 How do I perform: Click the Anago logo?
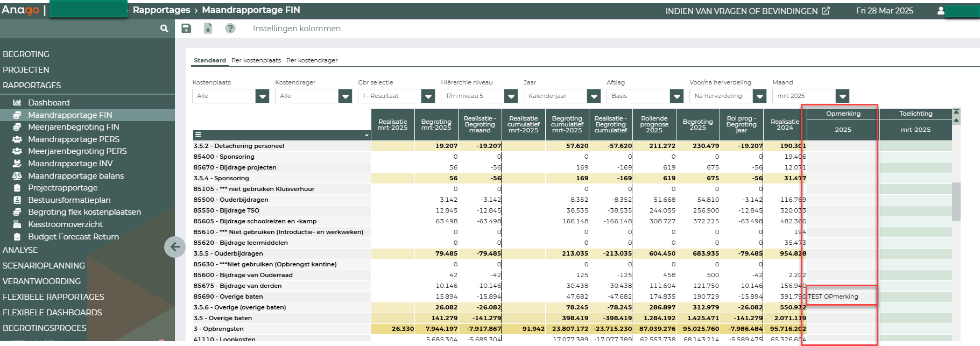pos(20,10)
